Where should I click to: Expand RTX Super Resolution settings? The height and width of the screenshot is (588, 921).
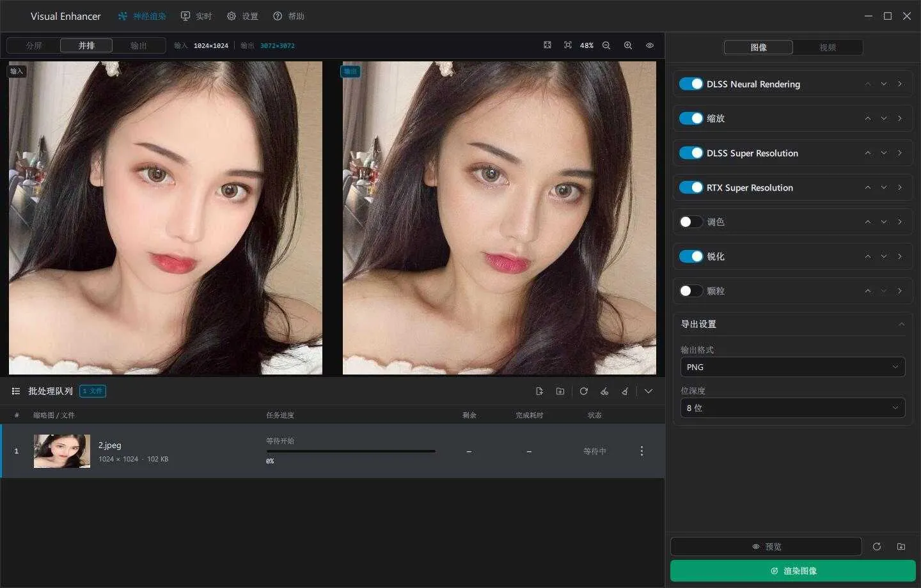(x=900, y=187)
